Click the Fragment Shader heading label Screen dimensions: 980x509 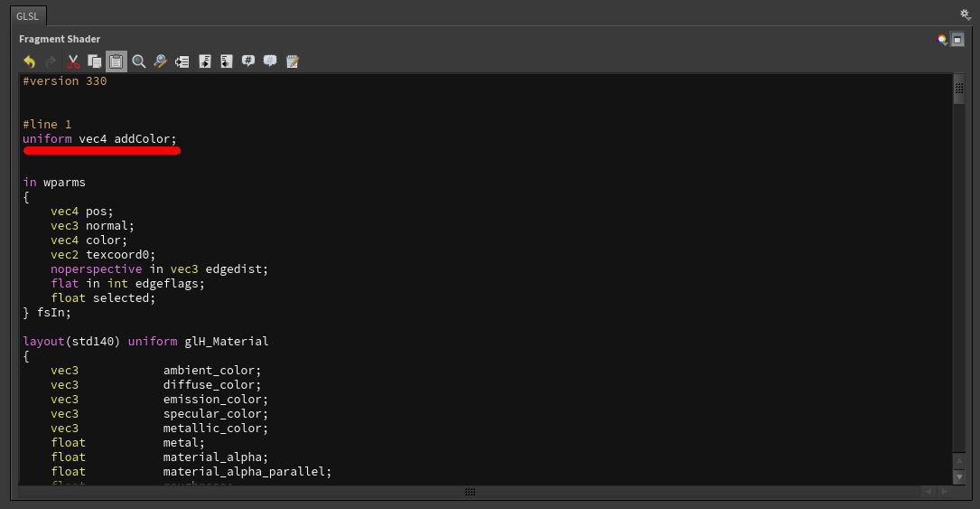(x=60, y=39)
